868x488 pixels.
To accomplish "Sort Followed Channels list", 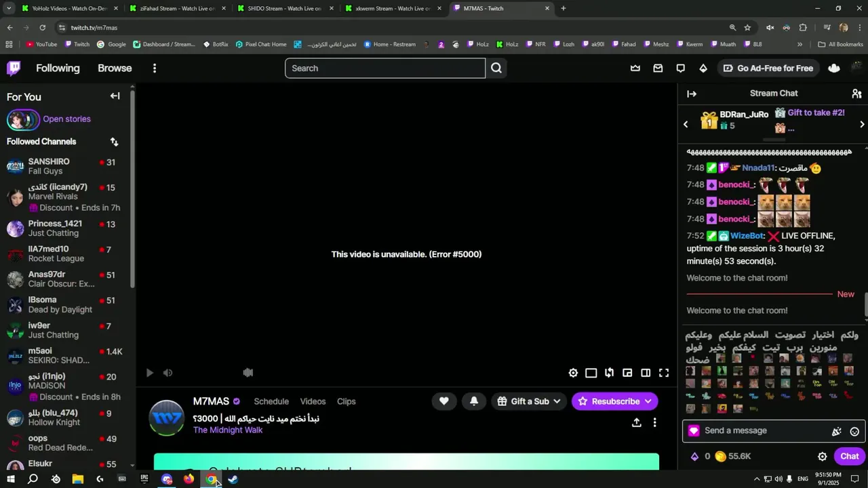I will (x=114, y=142).
